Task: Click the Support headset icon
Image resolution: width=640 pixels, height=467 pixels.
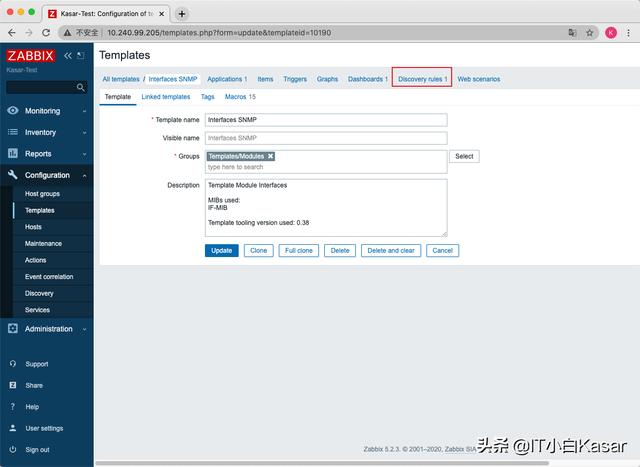Action: (13, 364)
